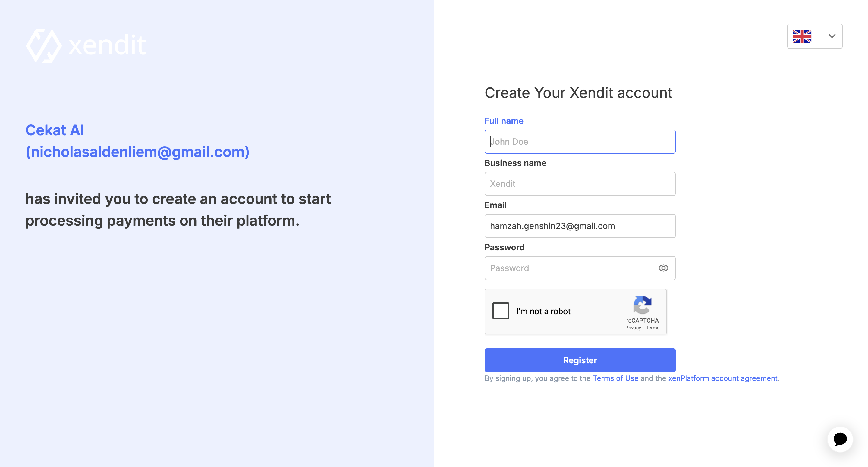
Task: Click the Xendit logo icon
Action: click(x=44, y=45)
